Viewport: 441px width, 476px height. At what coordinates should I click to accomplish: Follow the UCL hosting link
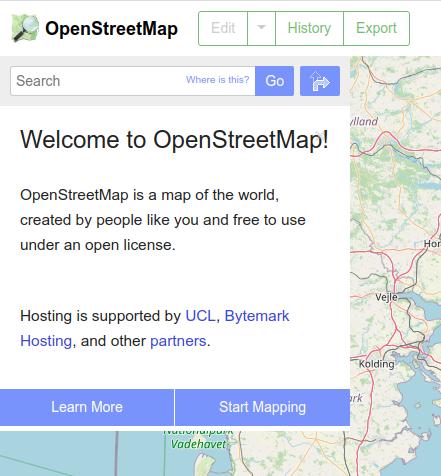click(200, 316)
